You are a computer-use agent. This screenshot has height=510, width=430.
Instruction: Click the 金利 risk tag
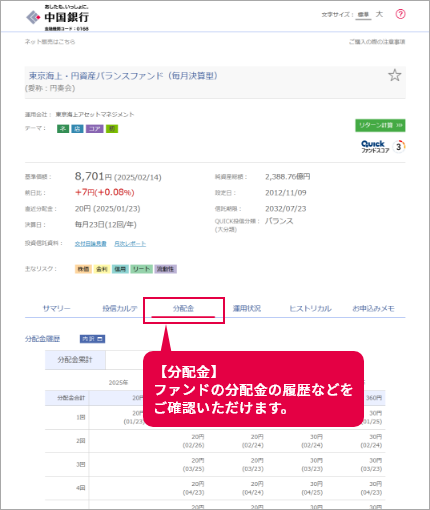point(102,269)
